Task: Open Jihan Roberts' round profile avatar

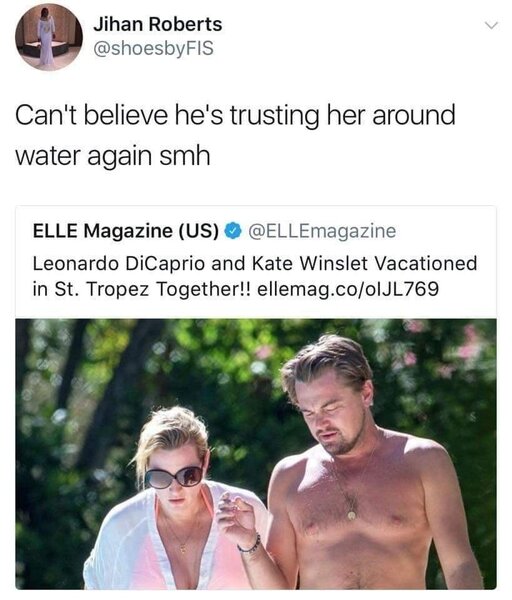Action: tap(49, 38)
